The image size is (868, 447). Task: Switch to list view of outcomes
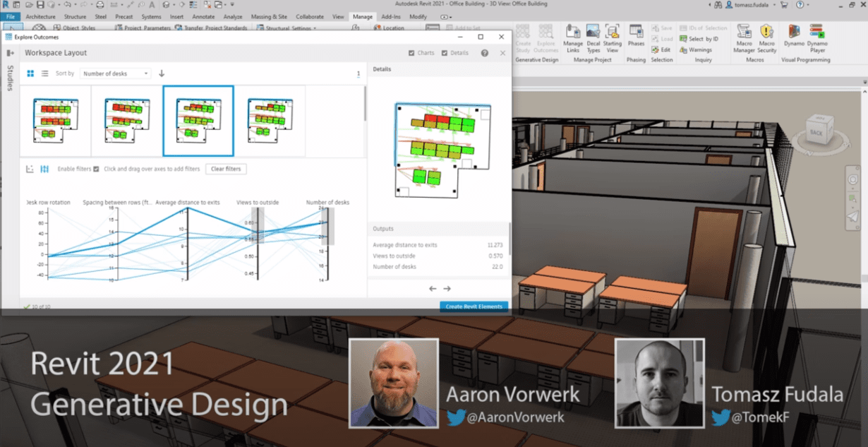click(x=44, y=73)
